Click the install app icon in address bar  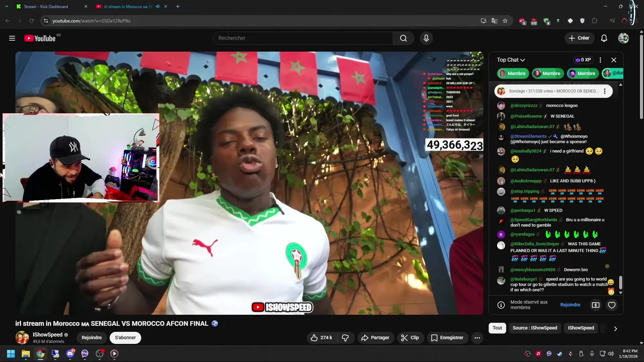point(484,21)
